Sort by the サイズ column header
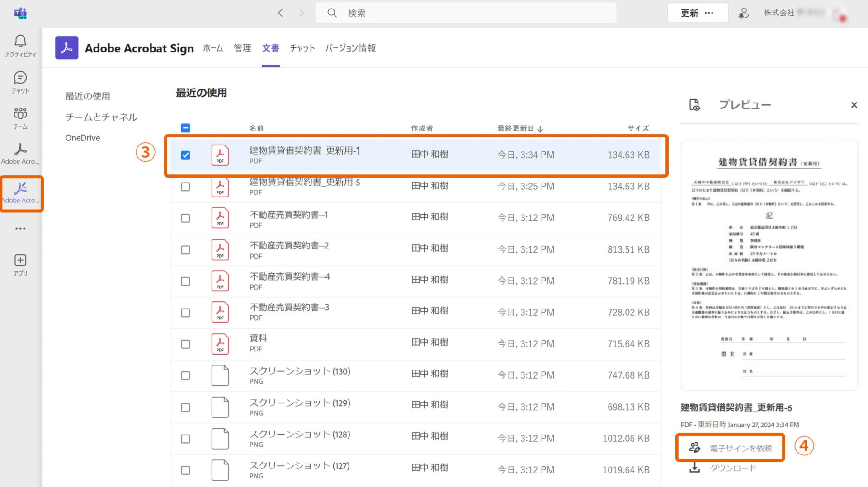The width and height of the screenshot is (868, 487). tap(638, 128)
